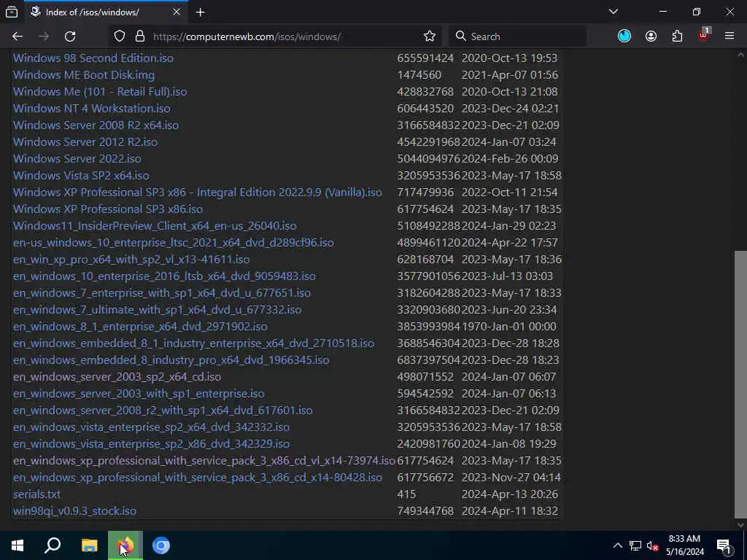Open the shield tracking protection icon
747x560 pixels.
pyautogui.click(x=120, y=36)
